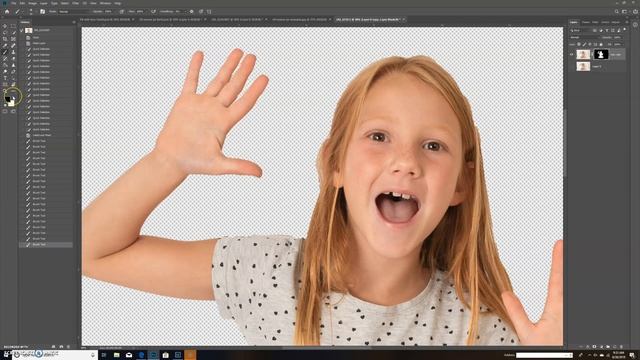Open File Explorer from taskbar
The image size is (640, 360).
tap(116, 355)
